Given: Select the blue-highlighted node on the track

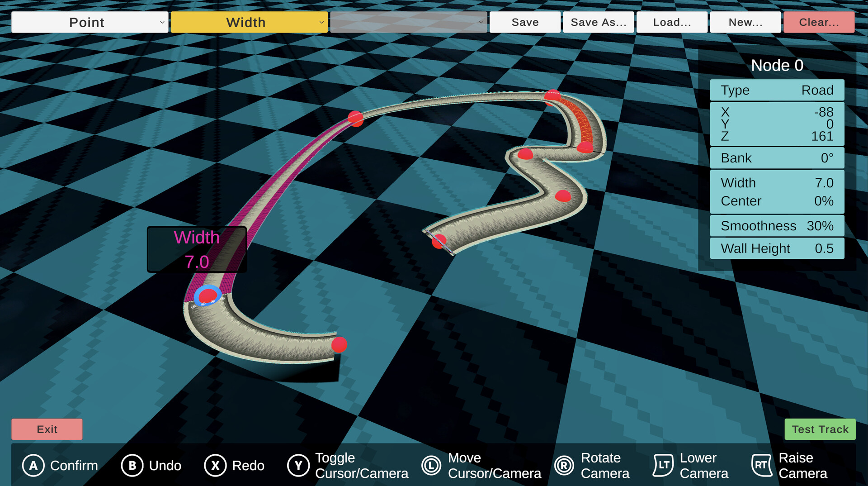Looking at the screenshot, I should point(208,295).
